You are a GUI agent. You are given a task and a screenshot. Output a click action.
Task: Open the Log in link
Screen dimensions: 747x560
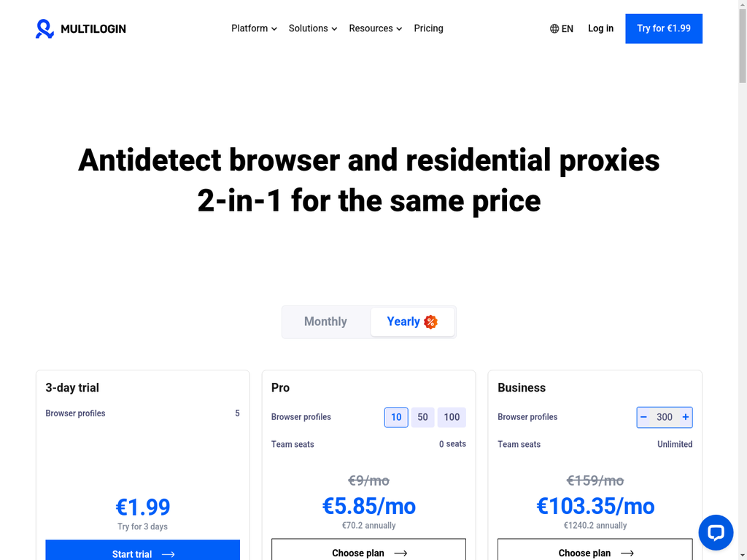(600, 28)
